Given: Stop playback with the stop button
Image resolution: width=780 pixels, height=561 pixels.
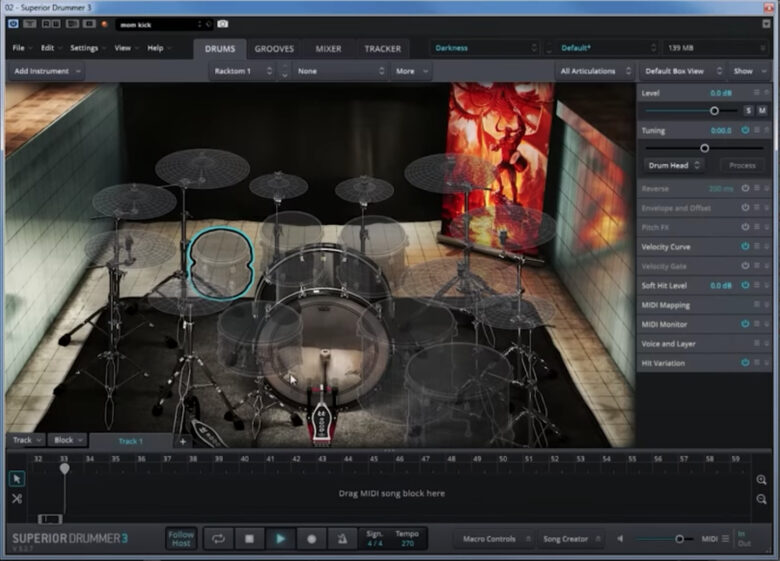Looking at the screenshot, I should 249,539.
